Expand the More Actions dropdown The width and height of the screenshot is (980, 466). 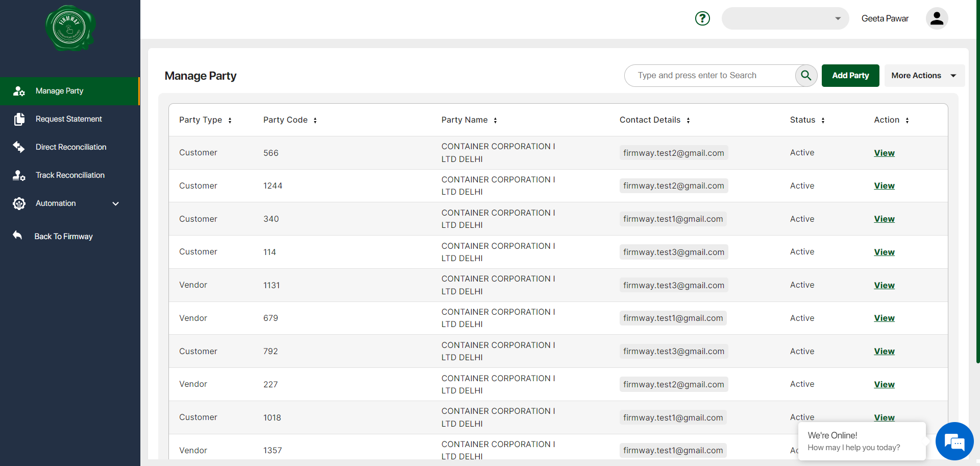tap(924, 76)
